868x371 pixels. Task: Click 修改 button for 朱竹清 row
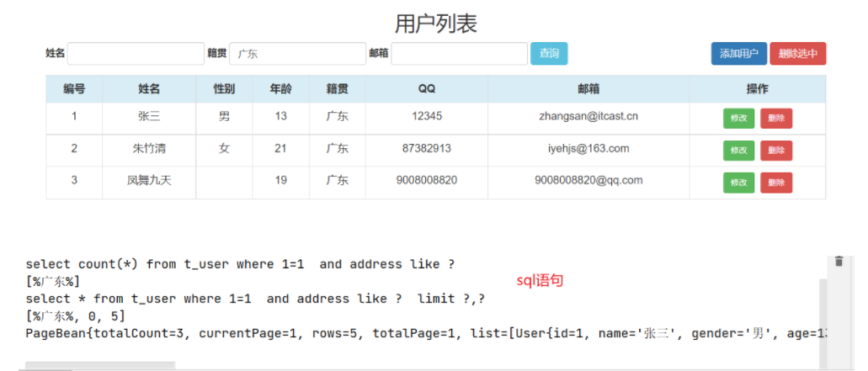click(x=739, y=151)
